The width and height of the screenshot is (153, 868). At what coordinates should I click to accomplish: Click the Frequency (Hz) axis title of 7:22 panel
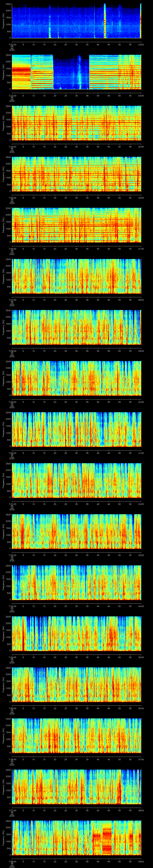(x=3, y=21)
